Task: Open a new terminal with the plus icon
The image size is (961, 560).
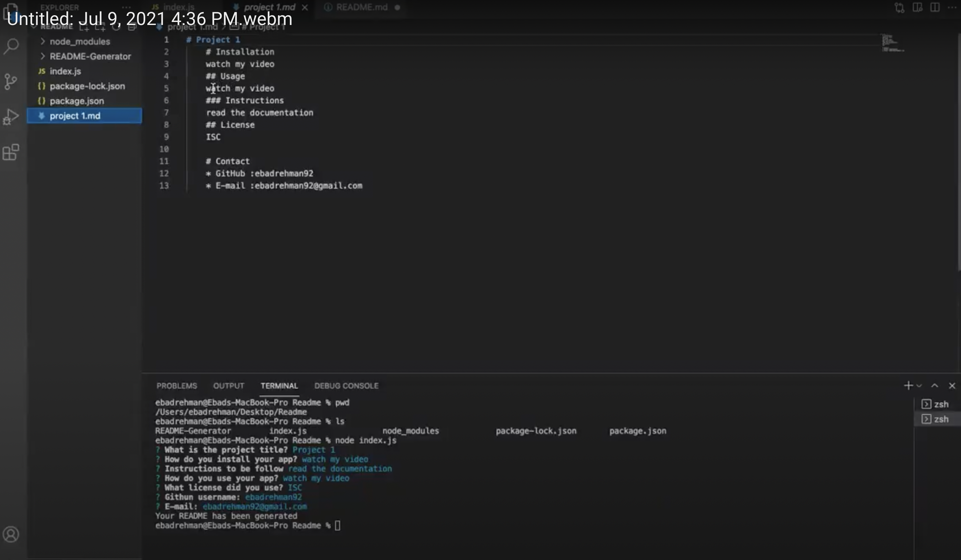Action: 908,385
